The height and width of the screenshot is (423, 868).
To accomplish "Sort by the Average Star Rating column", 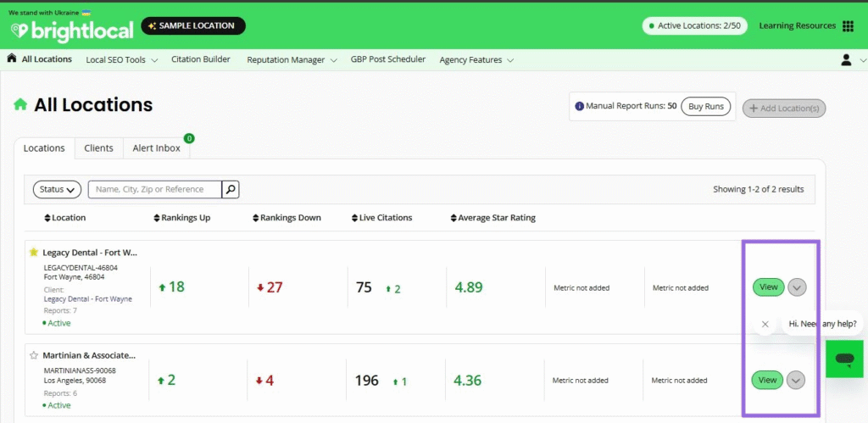I will (492, 218).
